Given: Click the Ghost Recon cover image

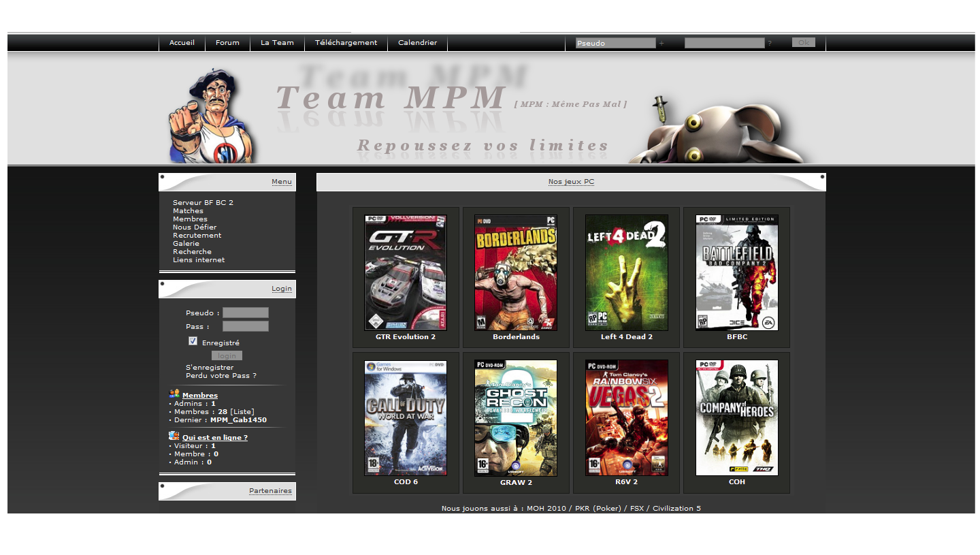Looking at the screenshot, I should coord(516,418).
